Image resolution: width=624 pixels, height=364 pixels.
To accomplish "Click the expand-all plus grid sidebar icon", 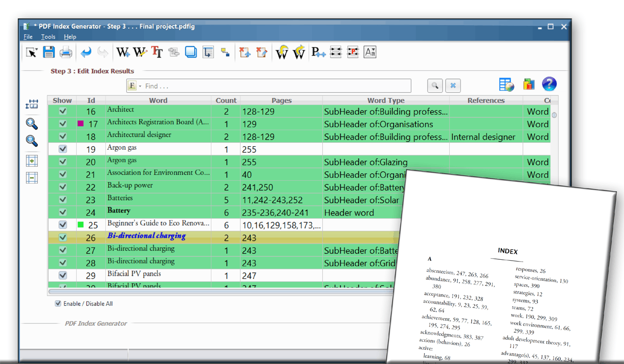I will (32, 161).
